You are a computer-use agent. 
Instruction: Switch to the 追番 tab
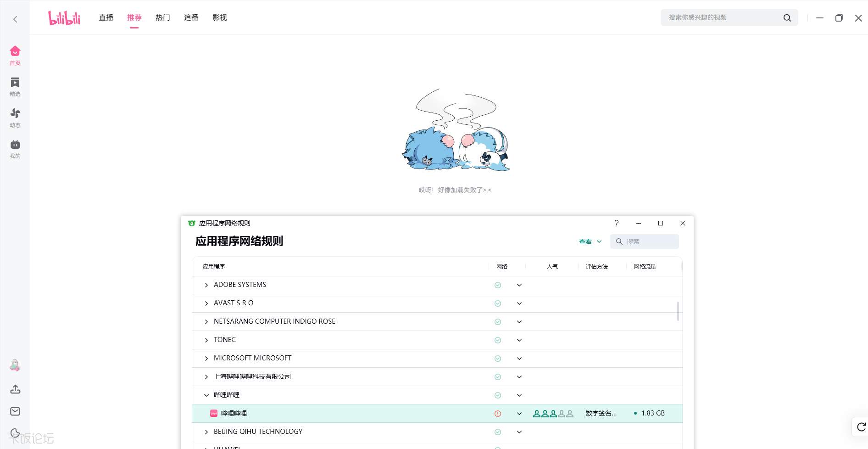[x=191, y=17]
